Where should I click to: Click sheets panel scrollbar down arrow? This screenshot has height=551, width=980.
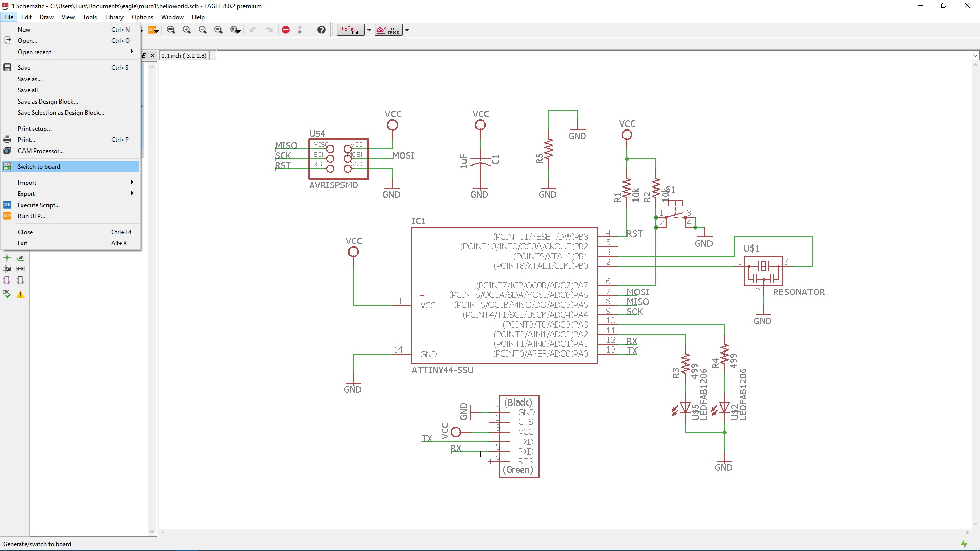(152, 531)
